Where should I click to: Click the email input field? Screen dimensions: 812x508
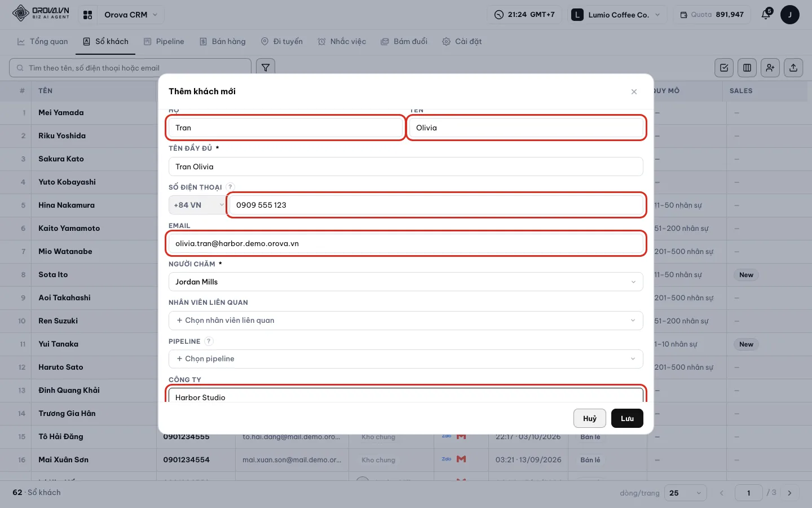406,243
